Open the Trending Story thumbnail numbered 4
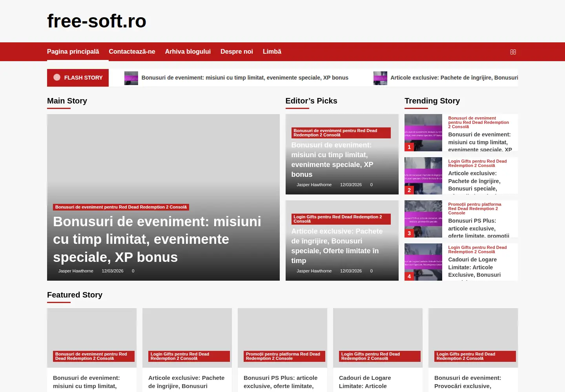Image resolution: width=565 pixels, height=392 pixels. click(x=423, y=262)
